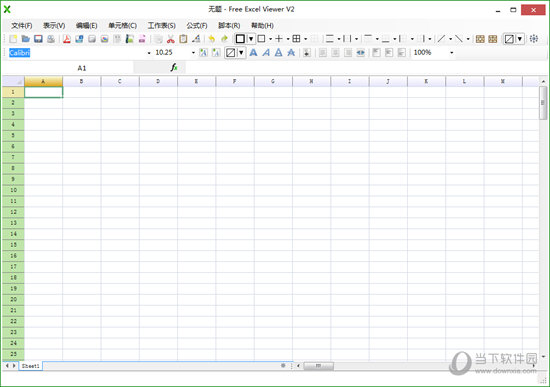Image resolution: width=550 pixels, height=387 pixels.
Task: Click the font color swatch box
Action: 230,53
